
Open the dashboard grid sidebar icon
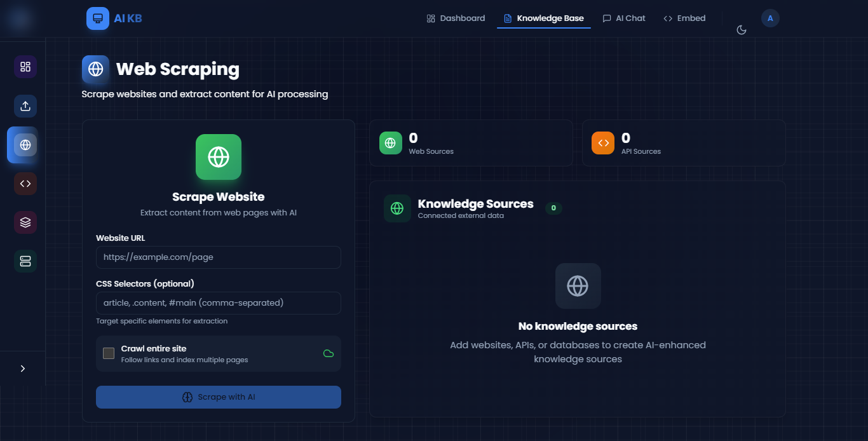tap(25, 67)
